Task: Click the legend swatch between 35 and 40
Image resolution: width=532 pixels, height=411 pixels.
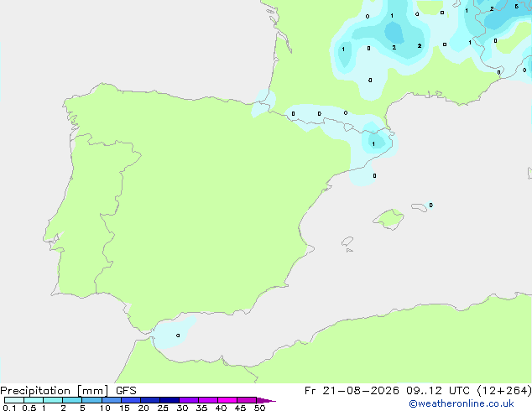Action: point(208,400)
